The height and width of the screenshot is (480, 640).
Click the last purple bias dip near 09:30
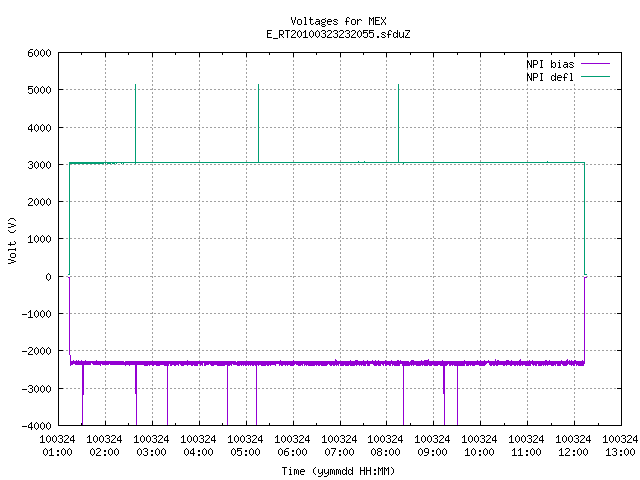click(x=457, y=394)
